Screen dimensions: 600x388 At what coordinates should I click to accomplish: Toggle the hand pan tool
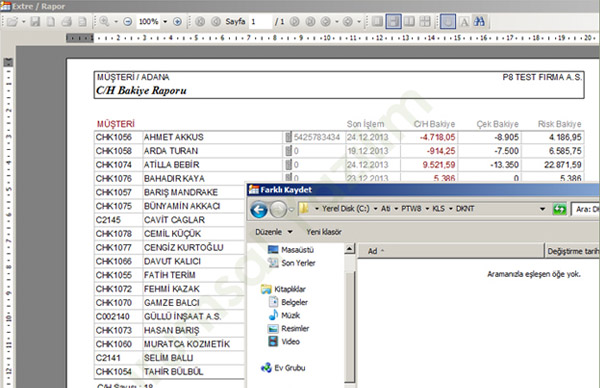click(448, 21)
